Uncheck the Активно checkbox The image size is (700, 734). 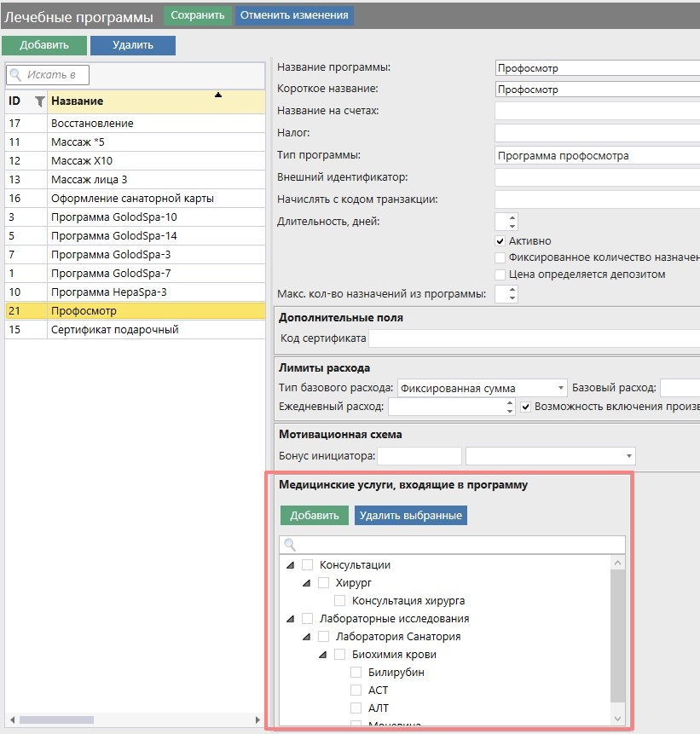coord(500,241)
